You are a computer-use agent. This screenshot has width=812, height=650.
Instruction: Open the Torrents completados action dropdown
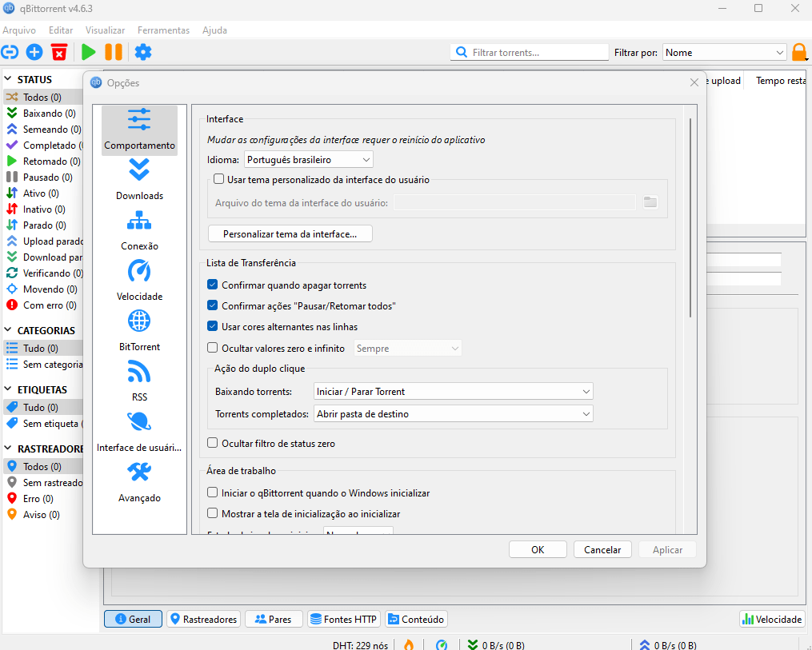[x=453, y=414]
